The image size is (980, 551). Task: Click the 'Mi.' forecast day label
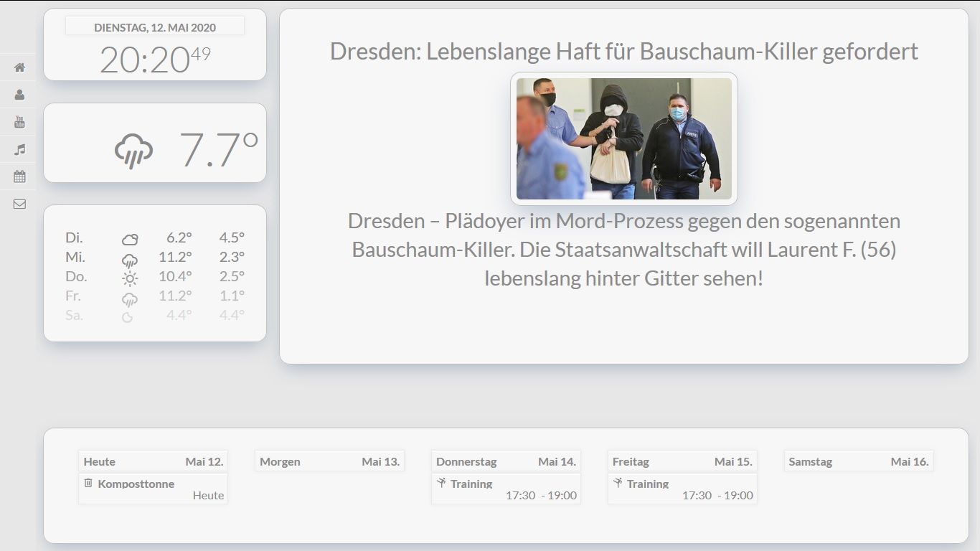coord(75,257)
